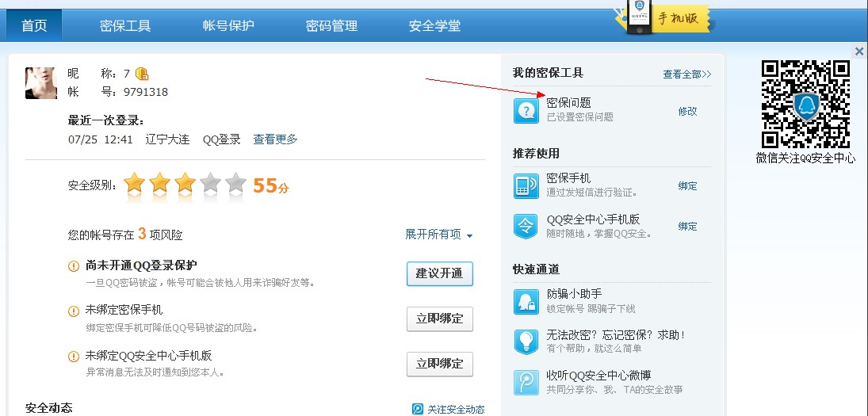Open the 防骗小助手 link
This screenshot has width=868, height=416.
point(574,294)
